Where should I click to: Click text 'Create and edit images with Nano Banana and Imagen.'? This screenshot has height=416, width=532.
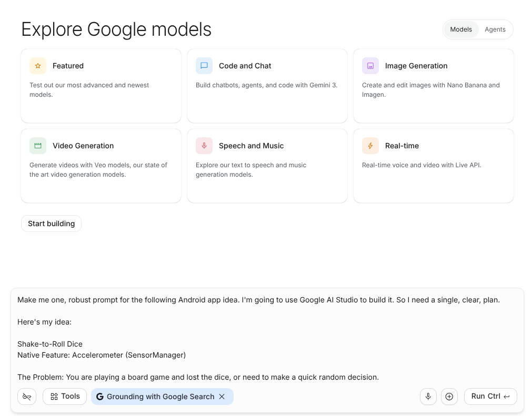(431, 90)
